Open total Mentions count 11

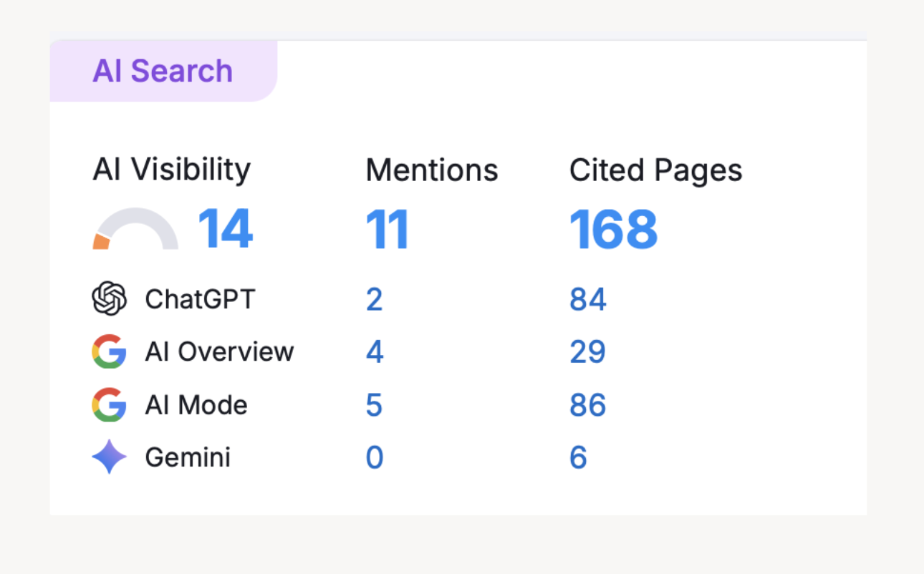388,230
